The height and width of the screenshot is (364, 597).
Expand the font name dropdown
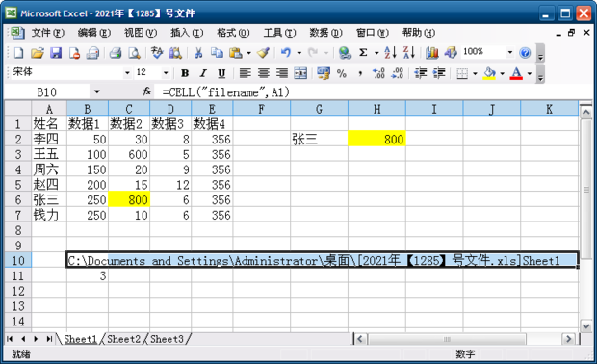click(127, 73)
